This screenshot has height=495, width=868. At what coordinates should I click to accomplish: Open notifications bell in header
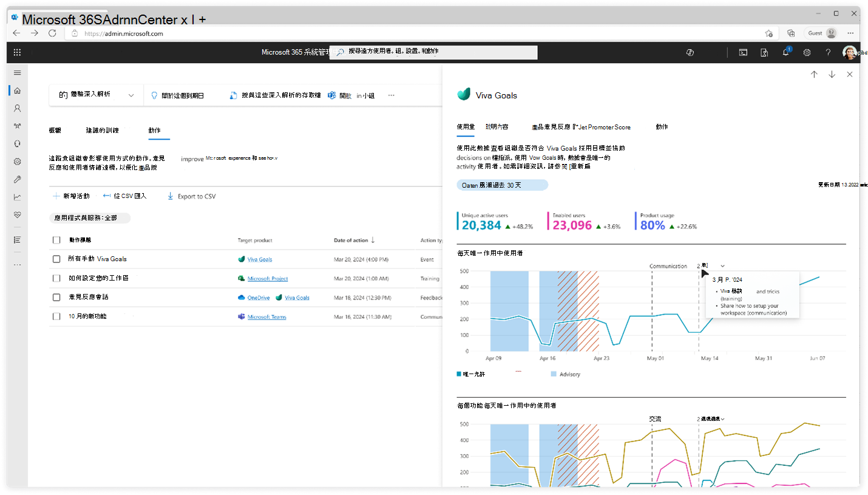(786, 53)
